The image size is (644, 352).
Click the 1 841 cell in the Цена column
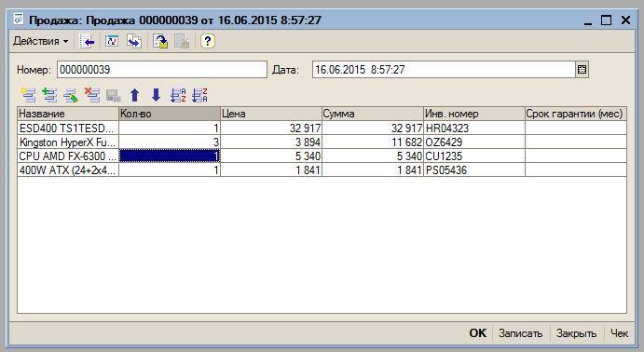click(x=271, y=169)
